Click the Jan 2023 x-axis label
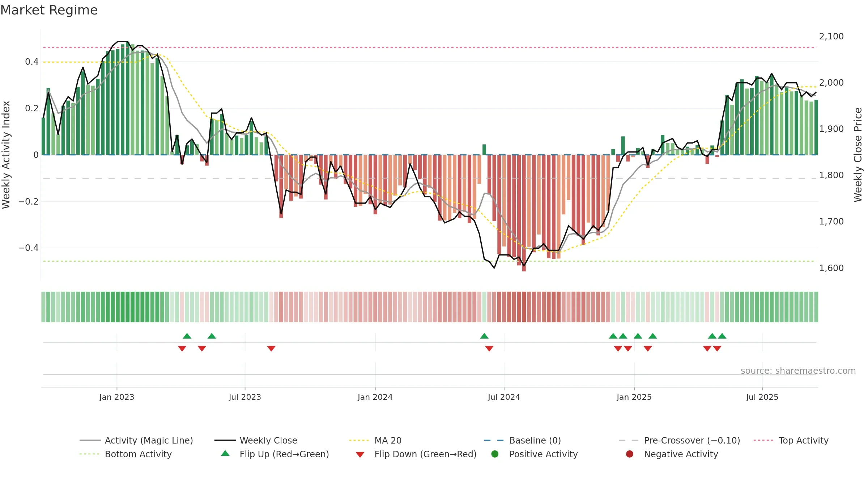Screen dimensions: 868x488 [x=117, y=397]
